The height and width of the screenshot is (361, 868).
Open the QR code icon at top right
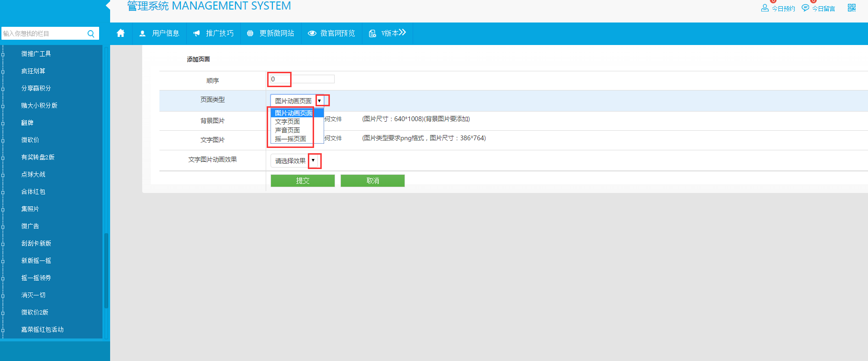pos(852,8)
